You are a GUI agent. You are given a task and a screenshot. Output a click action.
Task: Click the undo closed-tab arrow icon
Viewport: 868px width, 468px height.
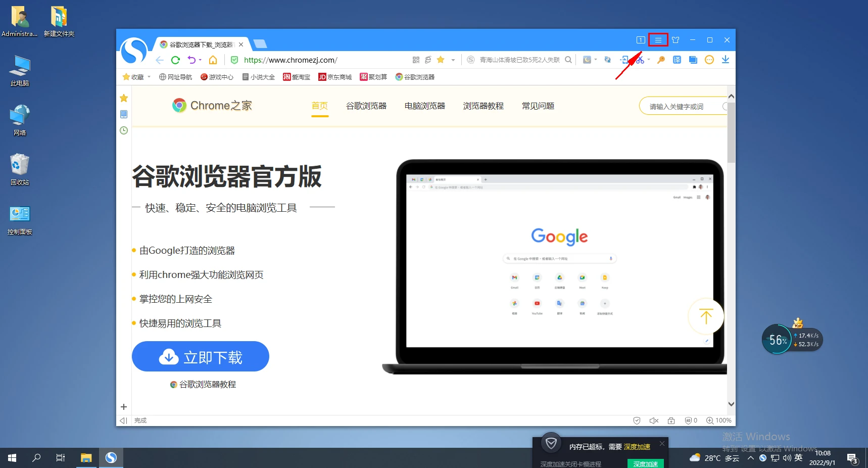coord(191,60)
